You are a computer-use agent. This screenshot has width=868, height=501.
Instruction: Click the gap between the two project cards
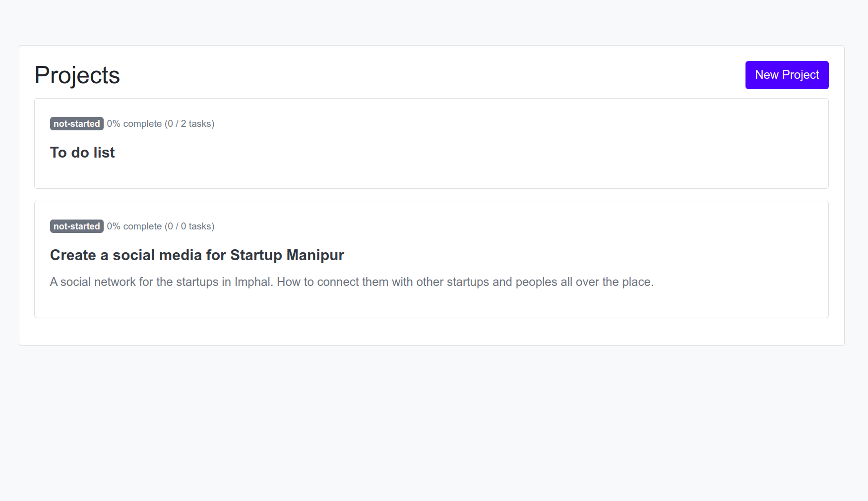coord(432,195)
